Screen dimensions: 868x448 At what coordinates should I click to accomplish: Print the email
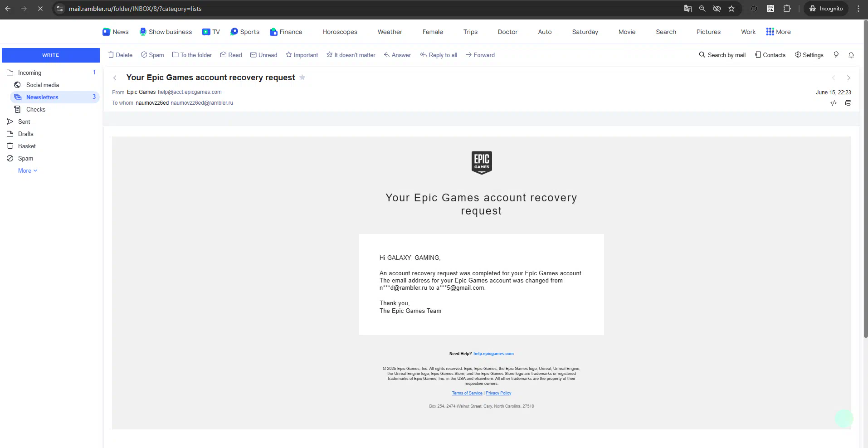pyautogui.click(x=848, y=103)
